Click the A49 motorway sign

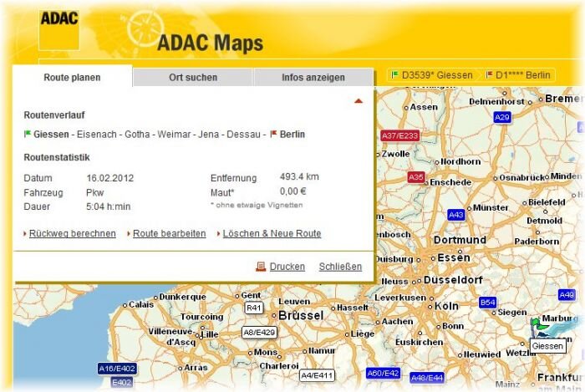point(567,295)
